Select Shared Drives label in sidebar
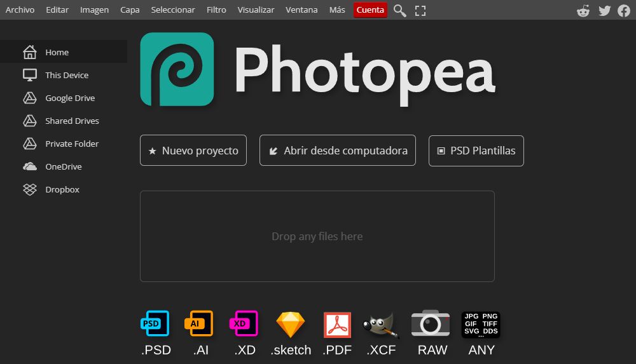 (73, 121)
